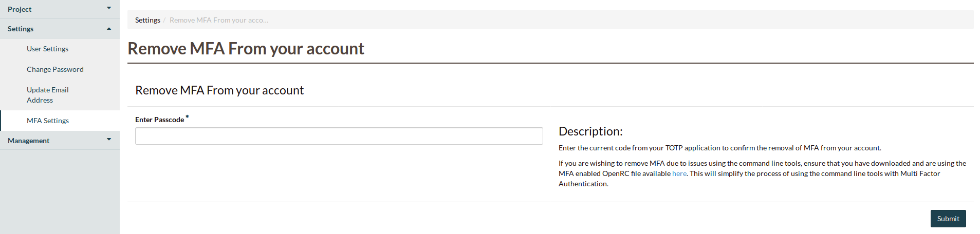The image size is (980, 234).
Task: Open the Change Password page
Action: (x=55, y=69)
